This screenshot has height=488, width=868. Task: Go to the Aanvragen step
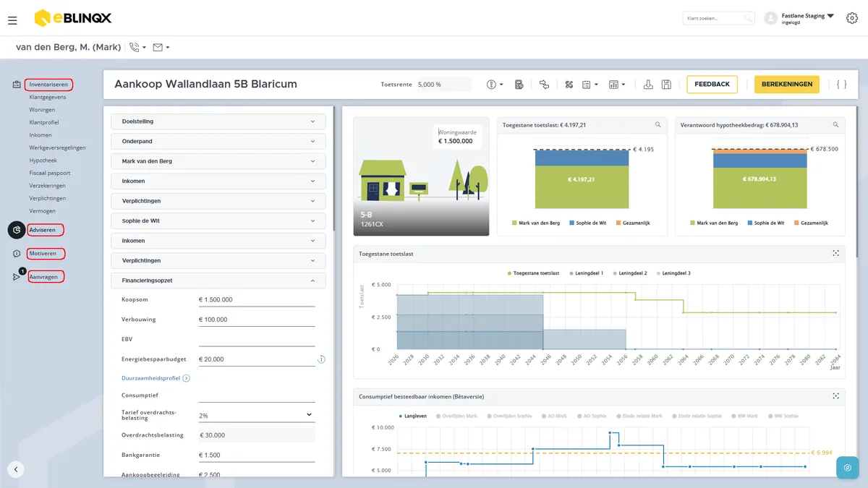pyautogui.click(x=46, y=277)
